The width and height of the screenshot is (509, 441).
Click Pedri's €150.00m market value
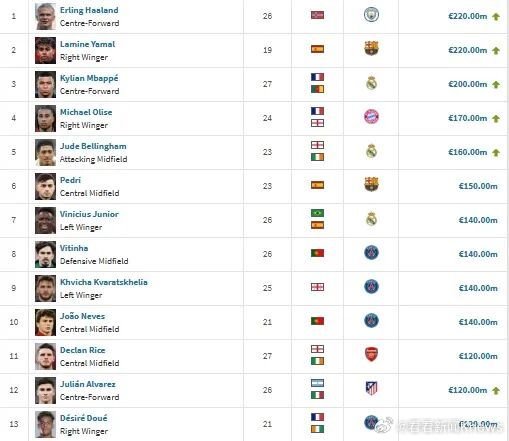(x=478, y=186)
